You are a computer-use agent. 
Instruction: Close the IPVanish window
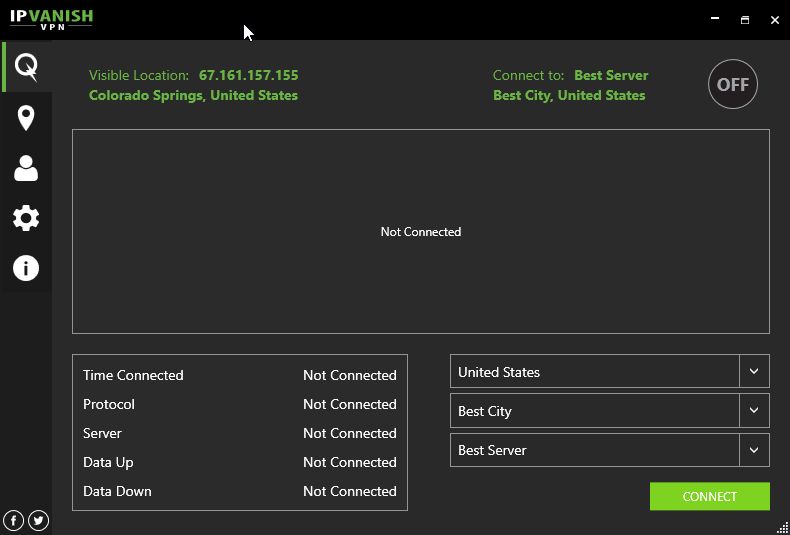pyautogui.click(x=774, y=19)
